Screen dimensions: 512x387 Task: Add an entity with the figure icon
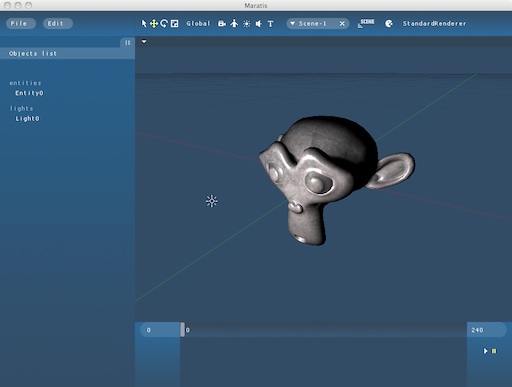tap(234, 23)
